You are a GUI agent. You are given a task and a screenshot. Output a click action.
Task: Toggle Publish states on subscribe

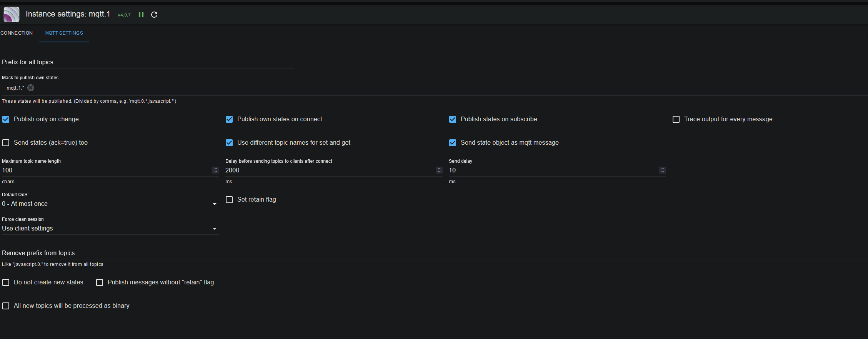tap(453, 119)
